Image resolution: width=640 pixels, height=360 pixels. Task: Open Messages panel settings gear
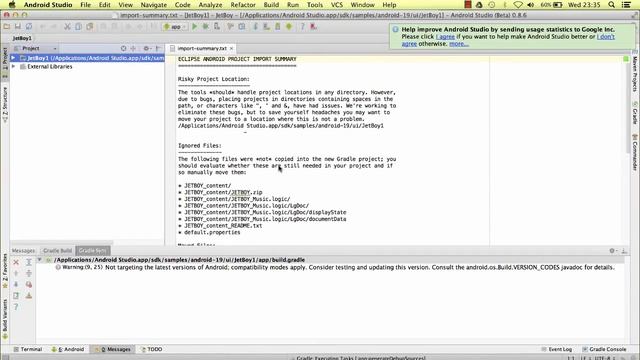pyautogui.click(x=612, y=251)
